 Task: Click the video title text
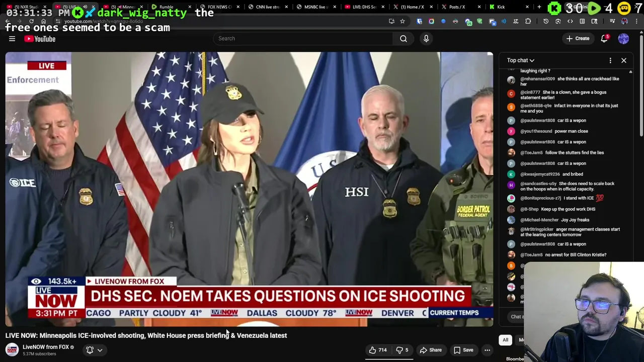pos(146,335)
